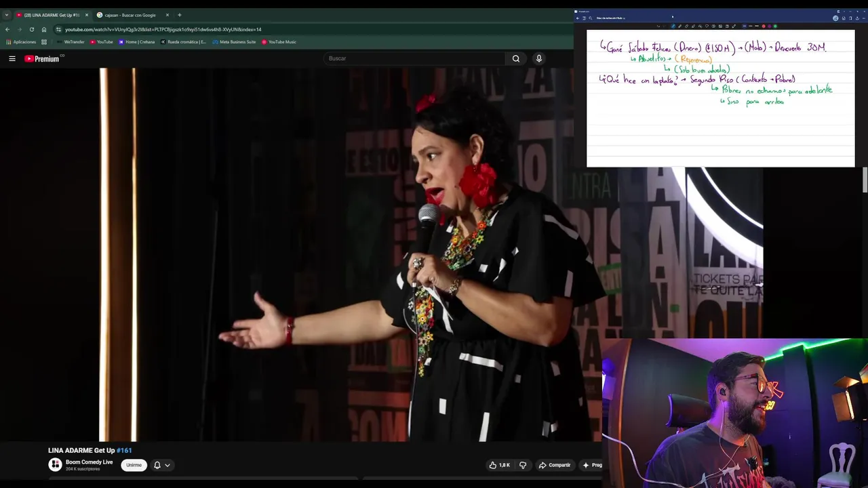868x488 pixels.
Task: Click the Unirme join button
Action: [134, 465]
